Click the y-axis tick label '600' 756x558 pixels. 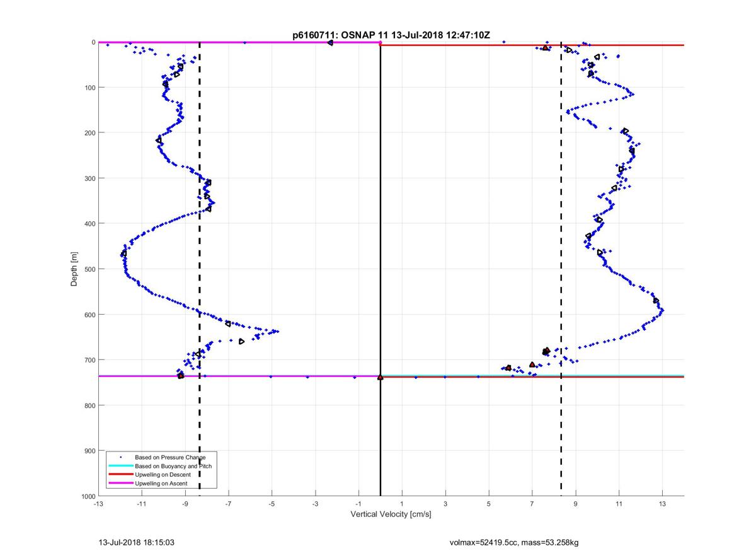tap(89, 315)
